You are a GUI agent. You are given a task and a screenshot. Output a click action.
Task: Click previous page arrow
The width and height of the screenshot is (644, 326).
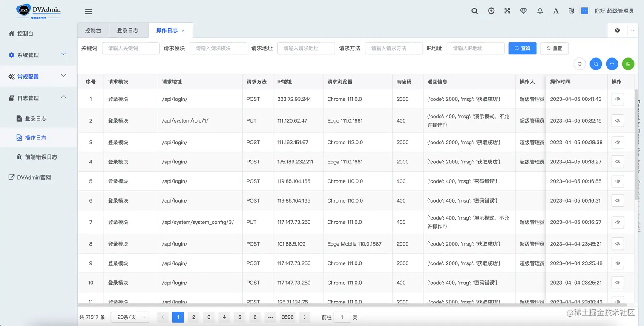(163, 317)
